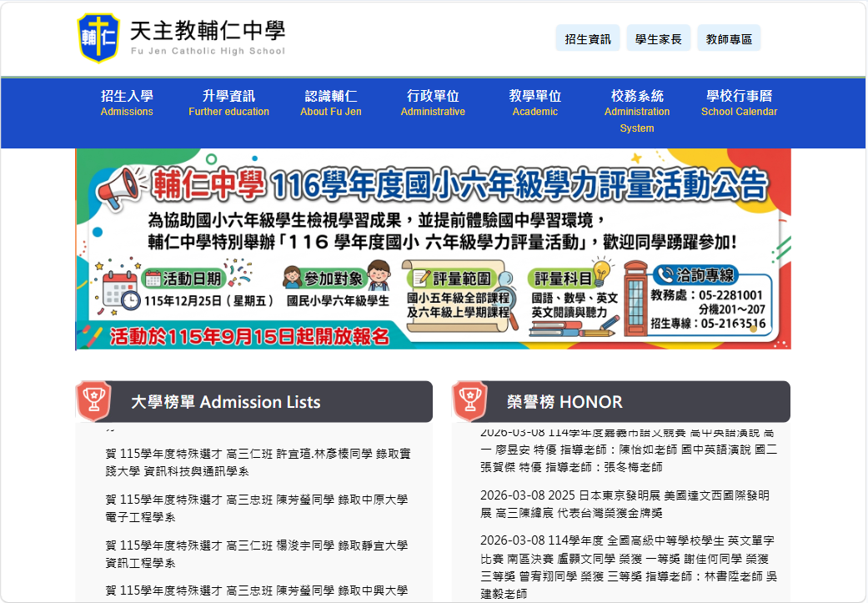Open the 嘉義市語文競賽 高中英語演說 honor entry
This screenshot has width=868, height=603.
[x=629, y=450]
